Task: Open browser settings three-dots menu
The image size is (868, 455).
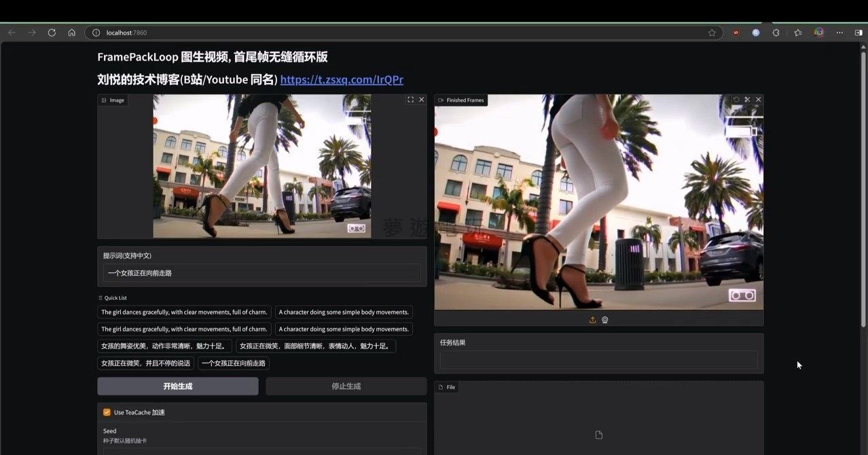Action: pyautogui.click(x=839, y=33)
